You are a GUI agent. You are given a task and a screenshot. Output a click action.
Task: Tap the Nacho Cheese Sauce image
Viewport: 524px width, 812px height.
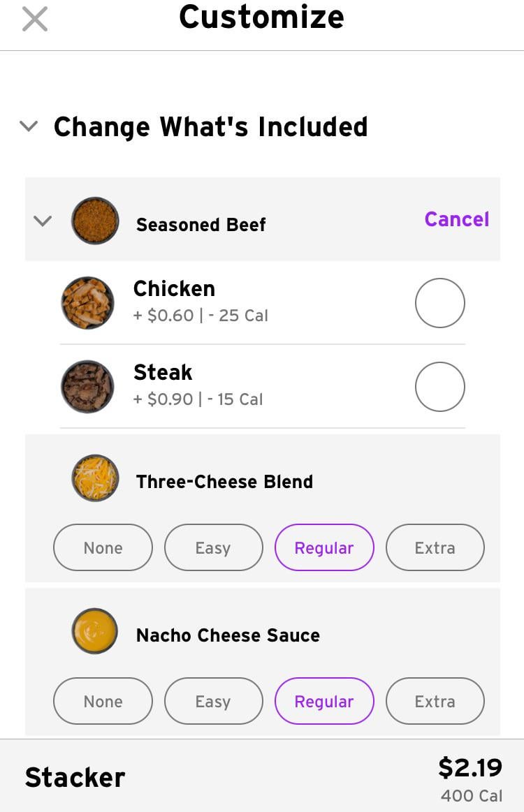(x=95, y=631)
